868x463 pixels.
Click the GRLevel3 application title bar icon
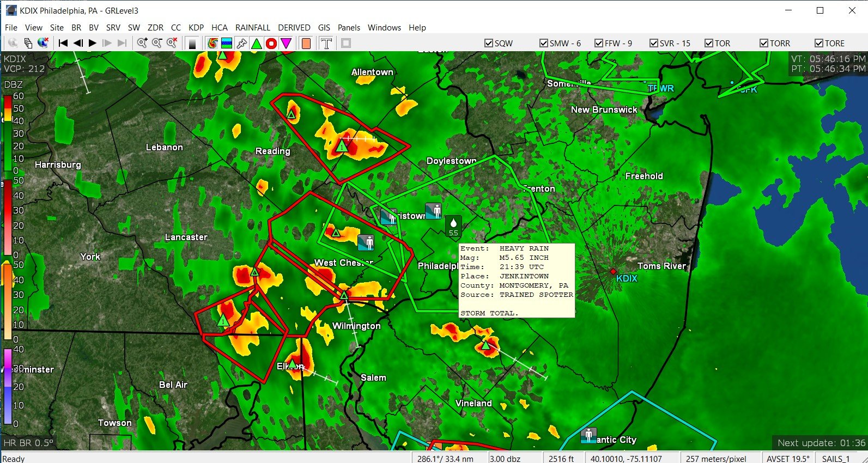[11, 10]
